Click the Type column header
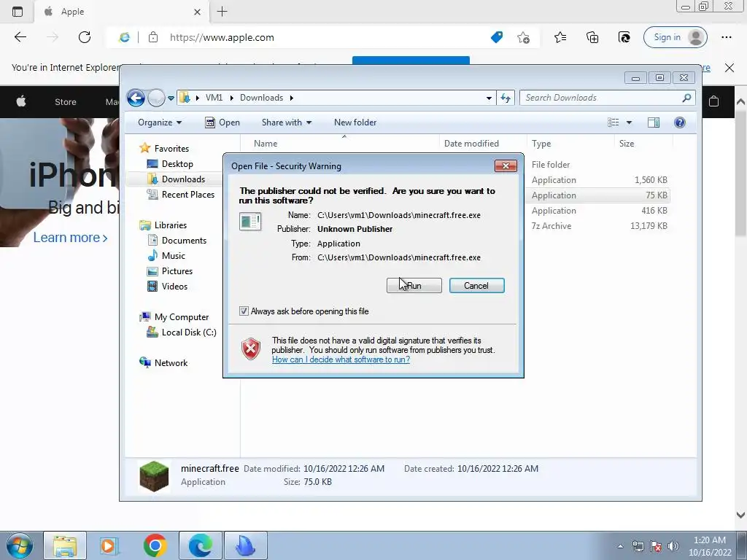Image resolution: width=747 pixels, height=560 pixels. 570,144
